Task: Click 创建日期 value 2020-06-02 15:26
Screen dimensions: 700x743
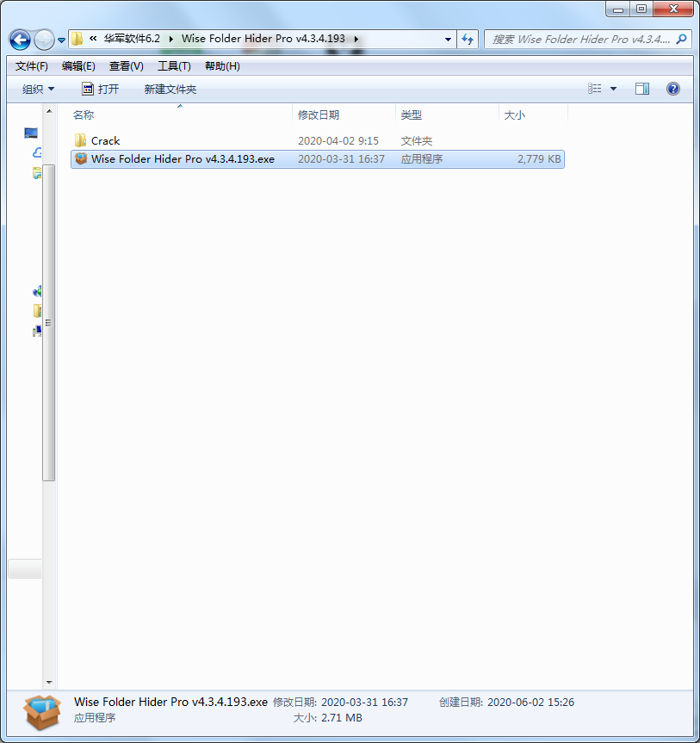Action: pyautogui.click(x=530, y=703)
